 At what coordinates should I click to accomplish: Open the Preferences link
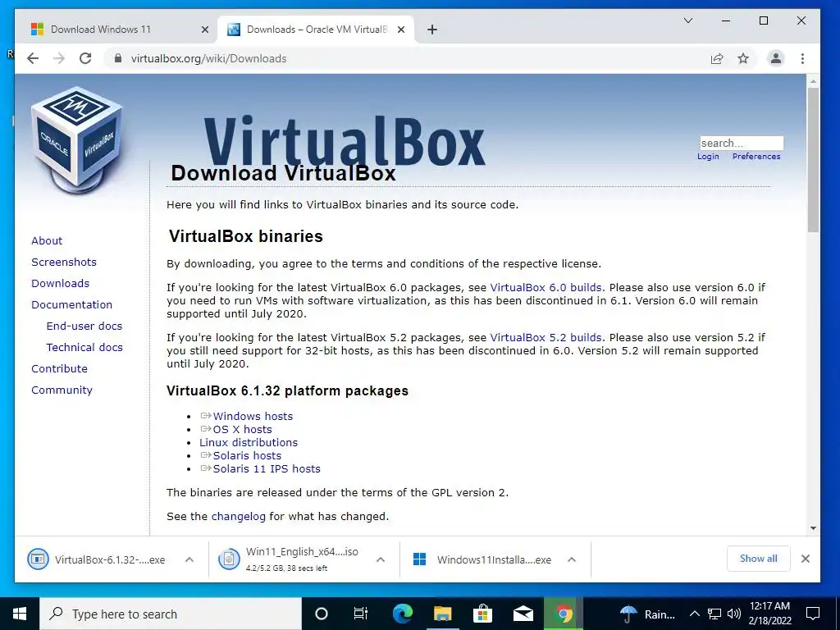click(756, 157)
